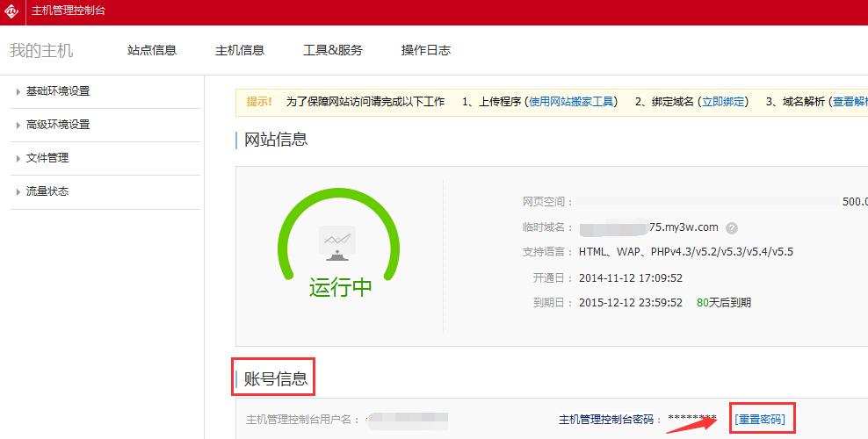Click the 查看解析 link in the tip bar
This screenshot has height=439, width=868.
coord(850,102)
